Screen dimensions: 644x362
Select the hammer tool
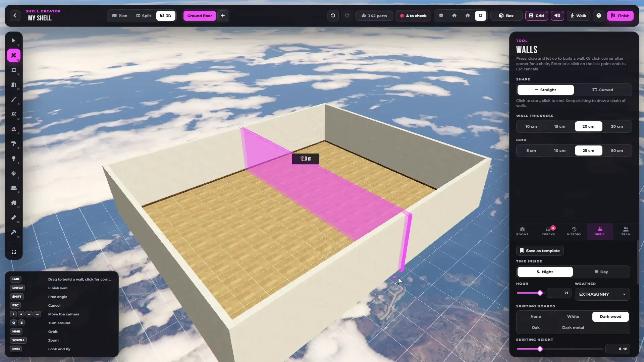(x=14, y=232)
